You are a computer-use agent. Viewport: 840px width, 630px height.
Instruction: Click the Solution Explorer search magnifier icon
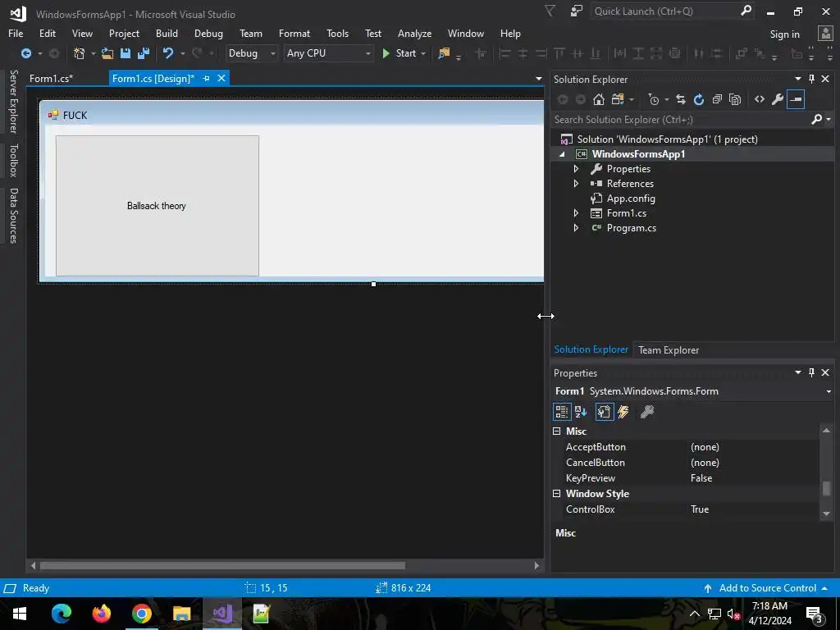(x=816, y=119)
